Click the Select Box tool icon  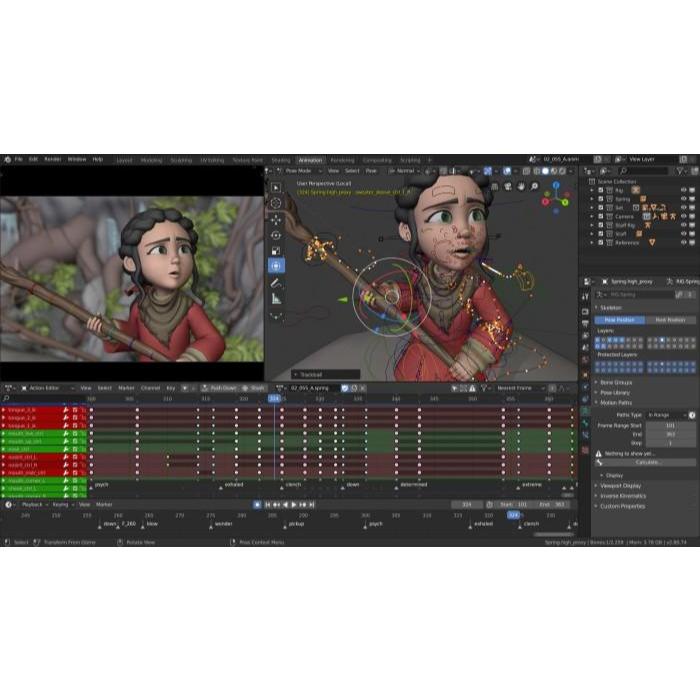point(276,186)
